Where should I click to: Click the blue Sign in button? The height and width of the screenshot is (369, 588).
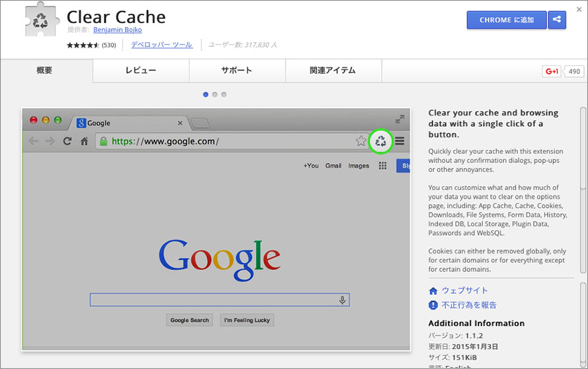click(403, 166)
